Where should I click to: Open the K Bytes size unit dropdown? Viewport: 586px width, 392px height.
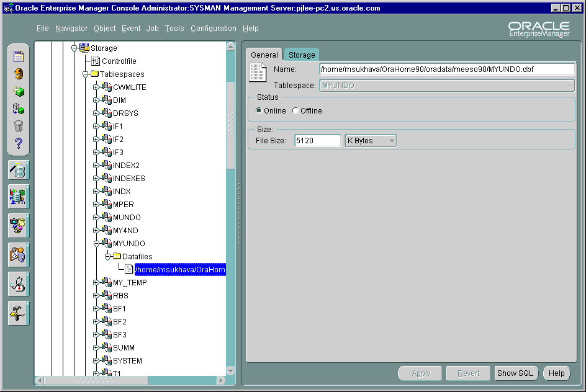click(x=371, y=141)
